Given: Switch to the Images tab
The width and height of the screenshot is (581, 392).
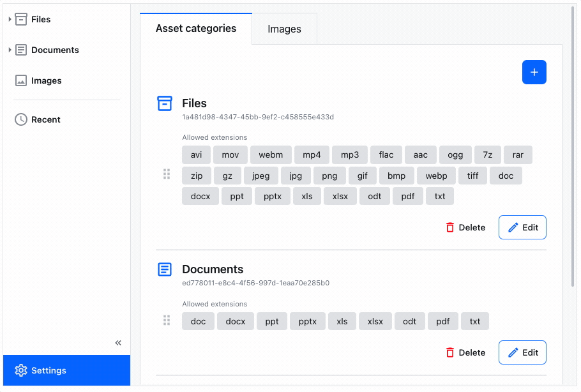Looking at the screenshot, I should [x=284, y=29].
